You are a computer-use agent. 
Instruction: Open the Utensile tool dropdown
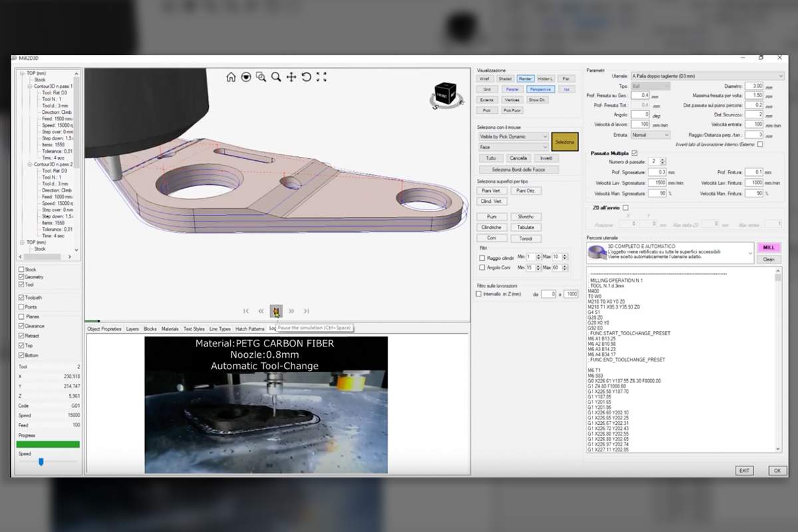click(707, 76)
